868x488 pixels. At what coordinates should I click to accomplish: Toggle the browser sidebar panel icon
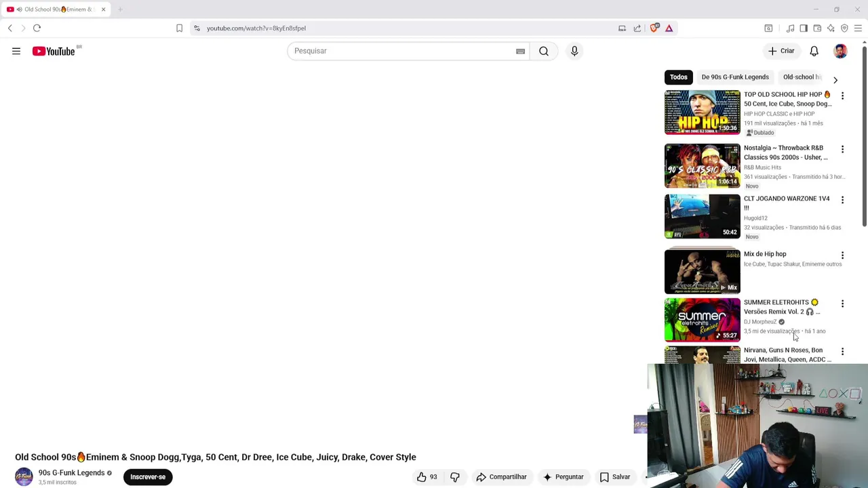pyautogui.click(x=804, y=28)
